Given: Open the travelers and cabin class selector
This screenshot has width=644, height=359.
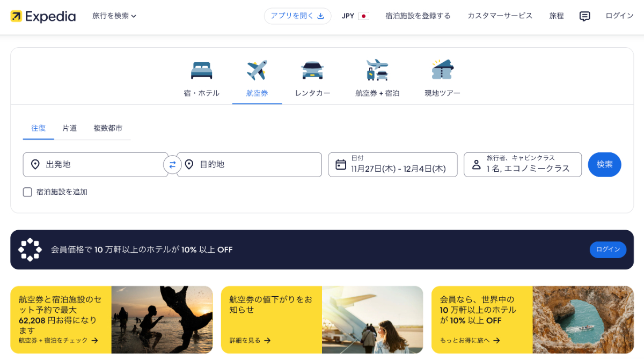Looking at the screenshot, I should point(522,165).
